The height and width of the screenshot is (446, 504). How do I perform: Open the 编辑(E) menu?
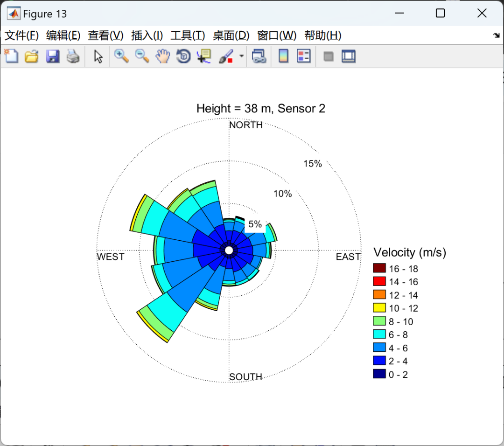point(63,35)
